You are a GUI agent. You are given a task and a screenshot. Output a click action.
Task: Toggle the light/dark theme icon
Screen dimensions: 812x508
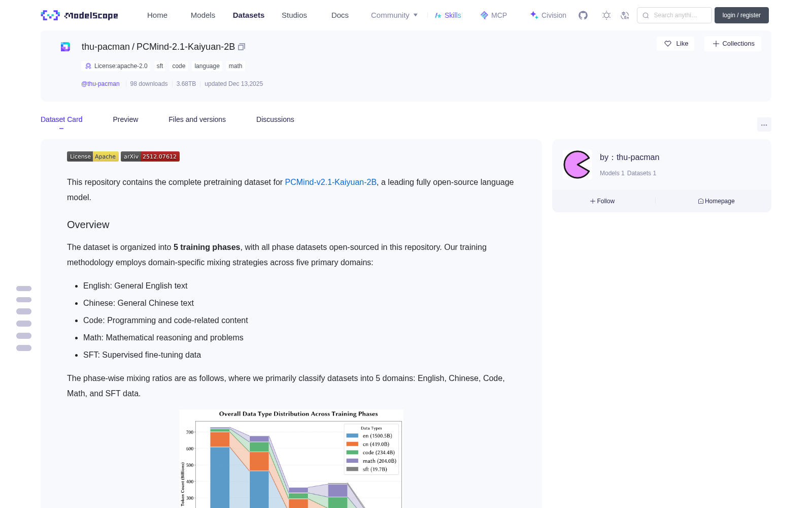(x=606, y=15)
